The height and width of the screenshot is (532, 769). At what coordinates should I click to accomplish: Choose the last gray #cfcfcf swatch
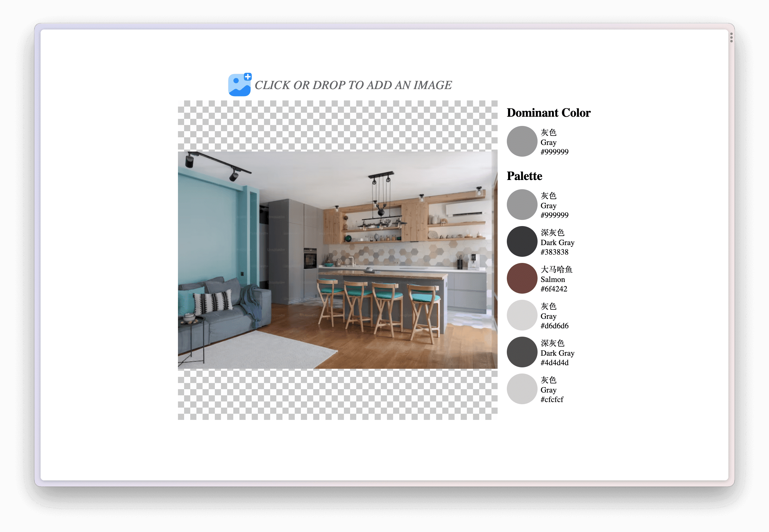point(522,389)
